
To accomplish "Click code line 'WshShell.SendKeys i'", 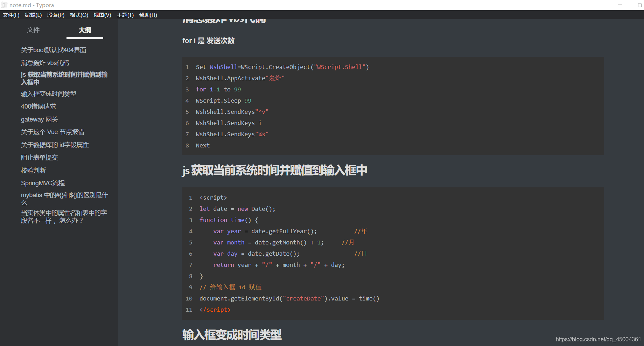I will click(229, 123).
